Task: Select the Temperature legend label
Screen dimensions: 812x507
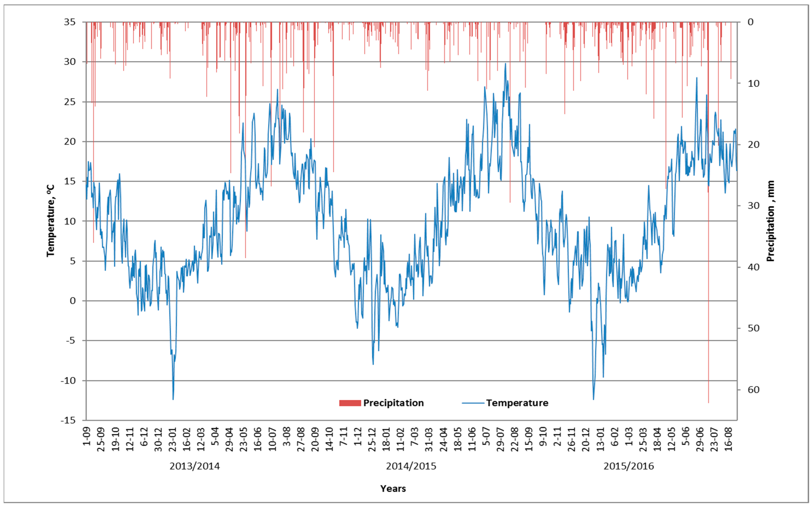Action: (x=517, y=403)
